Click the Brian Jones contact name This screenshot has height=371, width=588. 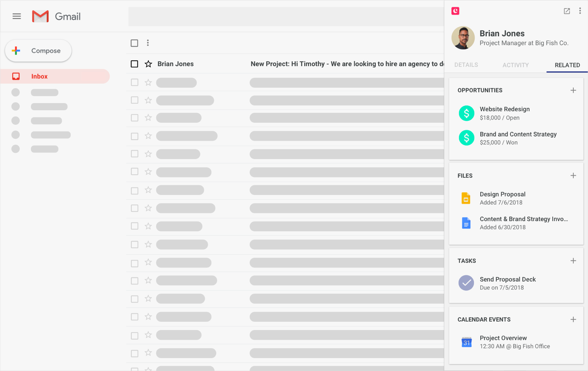[502, 33]
